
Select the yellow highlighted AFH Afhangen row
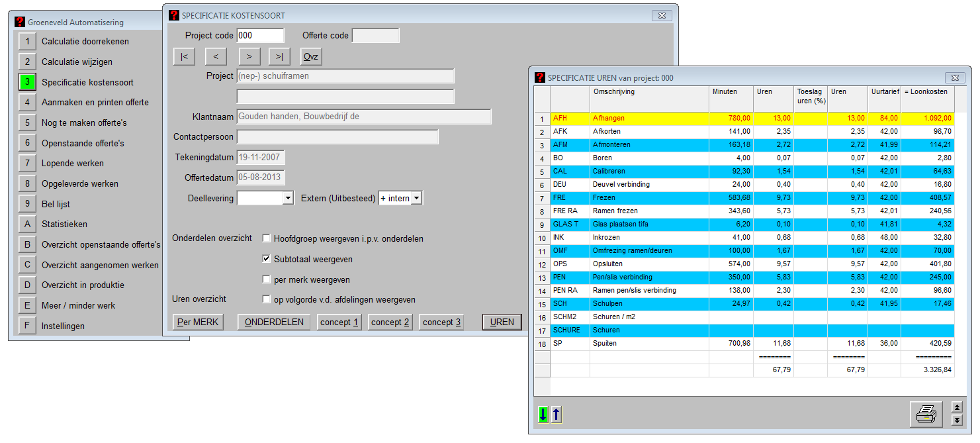(x=648, y=119)
